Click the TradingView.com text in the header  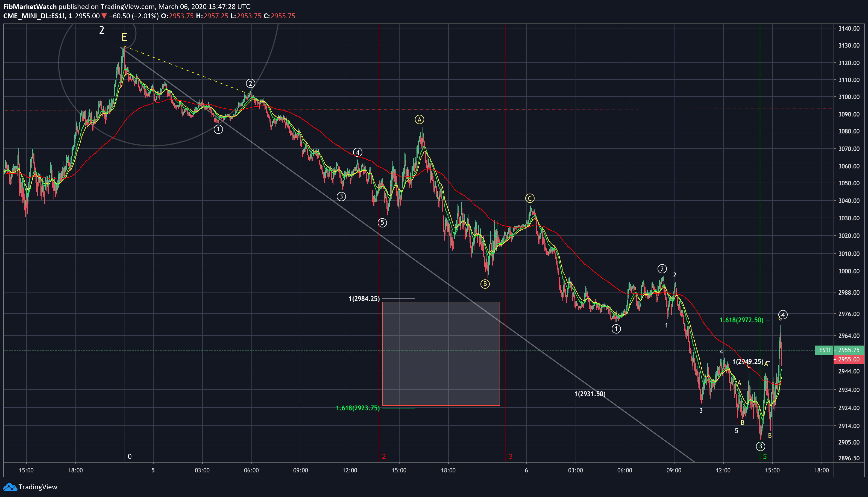coord(128,7)
